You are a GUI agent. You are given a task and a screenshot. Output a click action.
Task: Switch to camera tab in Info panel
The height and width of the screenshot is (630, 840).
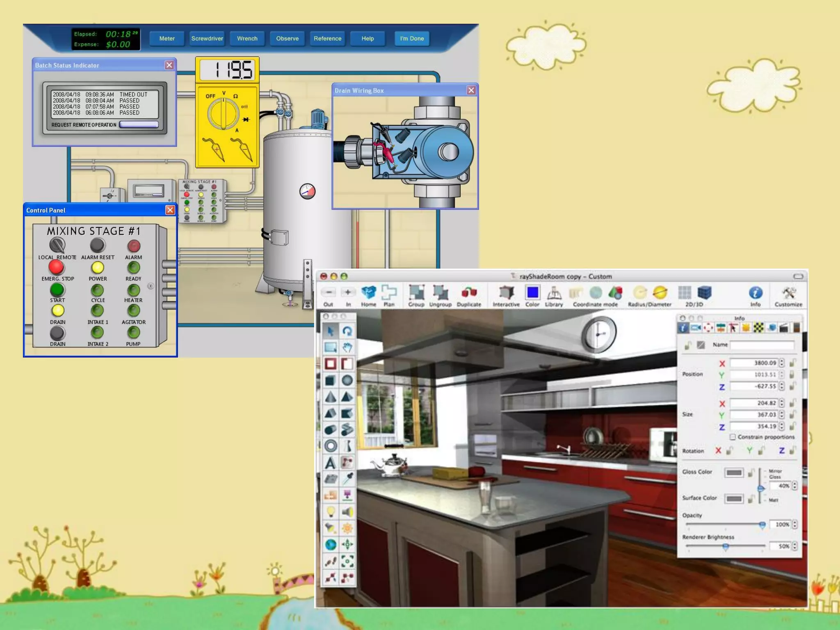point(696,328)
